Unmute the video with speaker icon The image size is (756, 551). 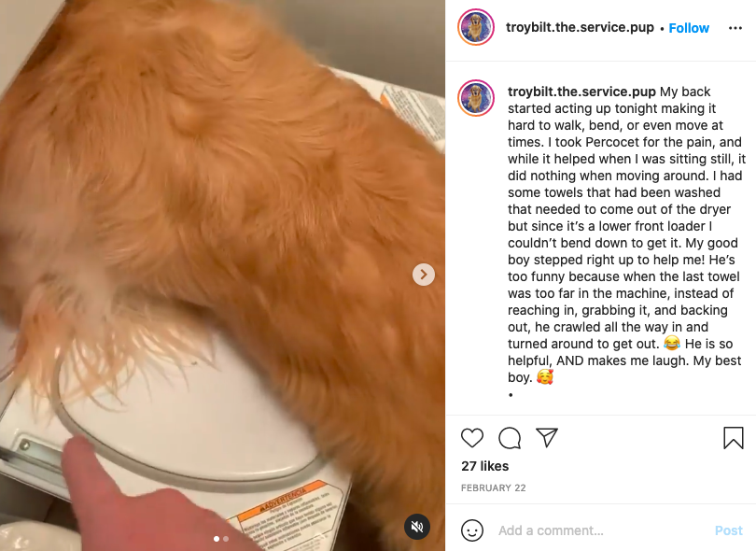pyautogui.click(x=417, y=527)
